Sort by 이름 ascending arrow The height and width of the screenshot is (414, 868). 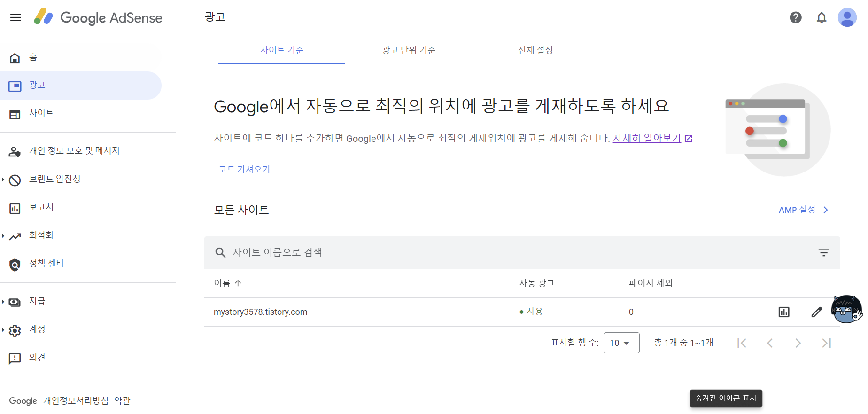238,283
